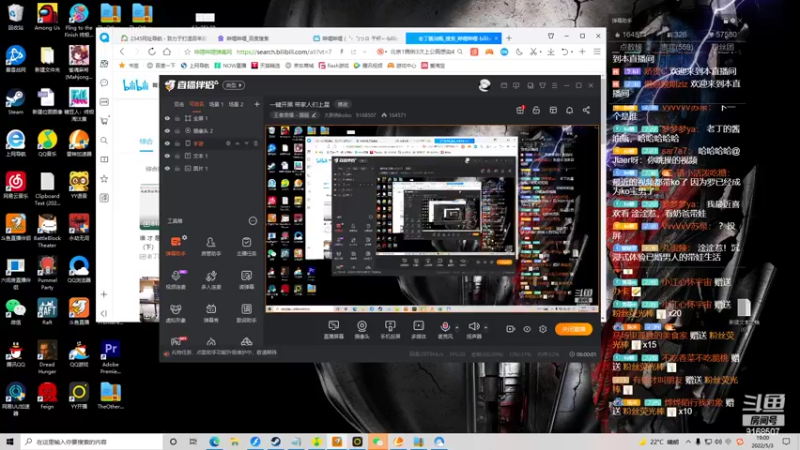Lock the 全屏 1 source
Image resolution: width=800 pixels, height=450 pixels.
click(x=178, y=118)
